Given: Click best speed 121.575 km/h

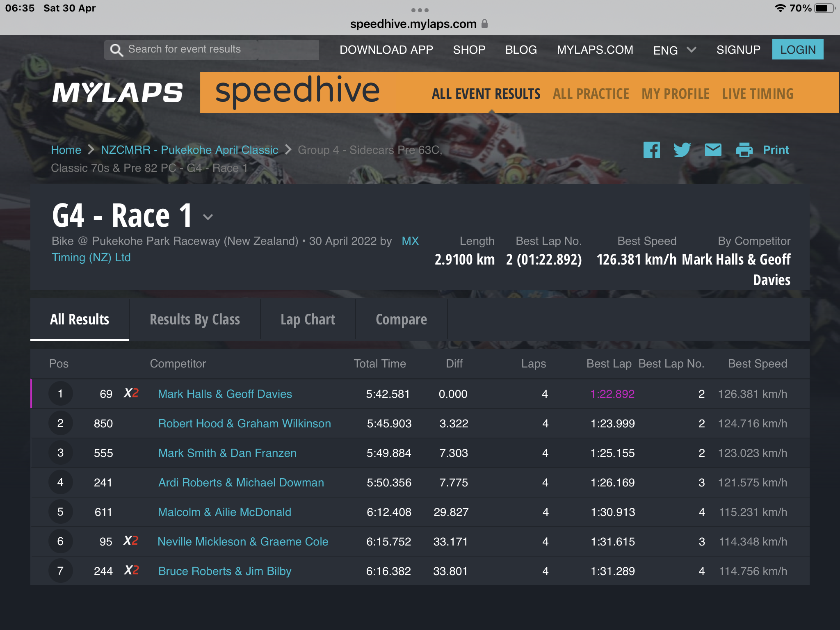Looking at the screenshot, I should tap(753, 482).
